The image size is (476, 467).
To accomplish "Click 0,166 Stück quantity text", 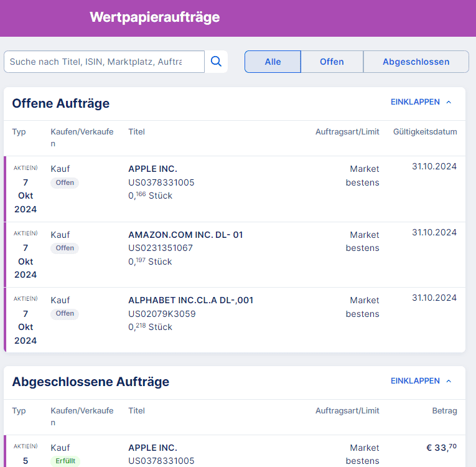I will click(151, 196).
